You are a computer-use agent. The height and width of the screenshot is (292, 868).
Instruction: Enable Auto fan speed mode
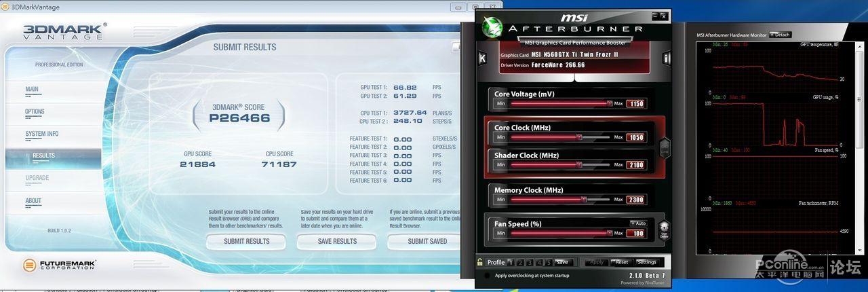click(638, 223)
